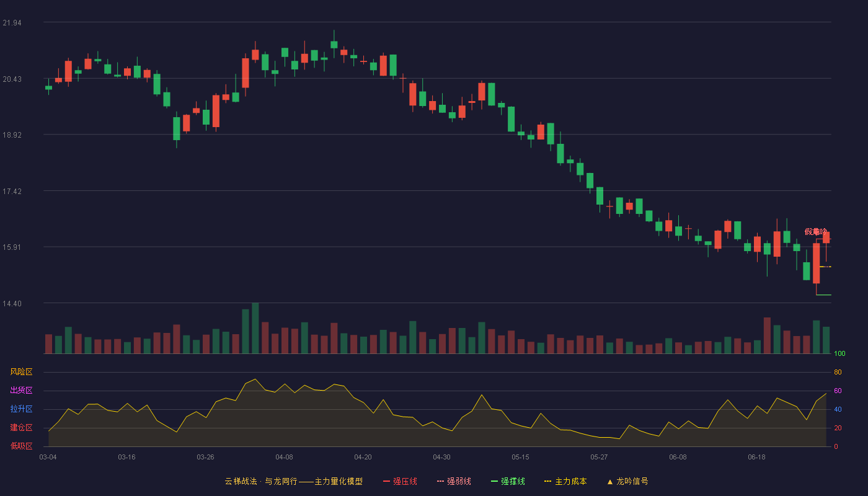
Task: Click the date label 03-16
Action: coord(126,457)
